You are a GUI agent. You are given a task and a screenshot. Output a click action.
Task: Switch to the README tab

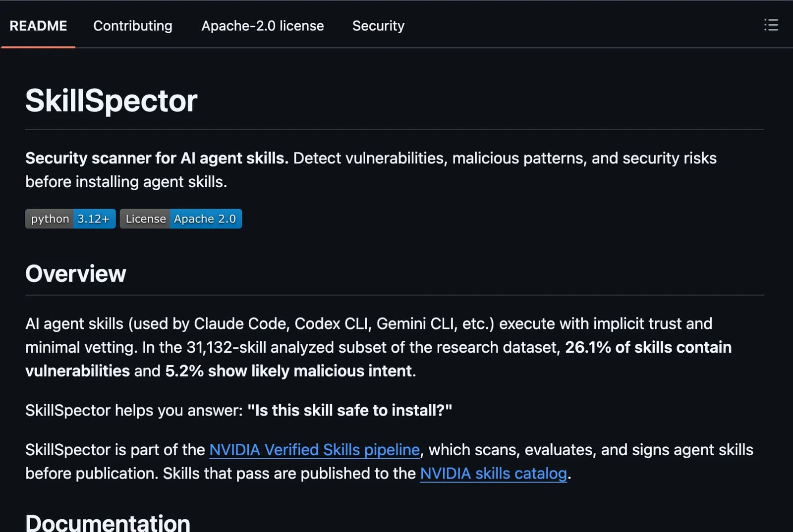pyautogui.click(x=38, y=26)
